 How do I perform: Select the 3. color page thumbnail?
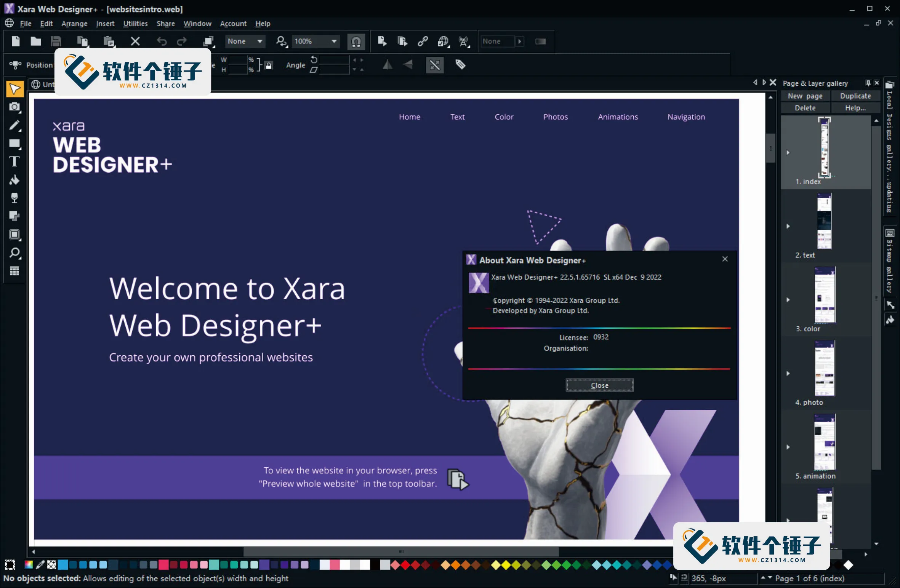(825, 295)
